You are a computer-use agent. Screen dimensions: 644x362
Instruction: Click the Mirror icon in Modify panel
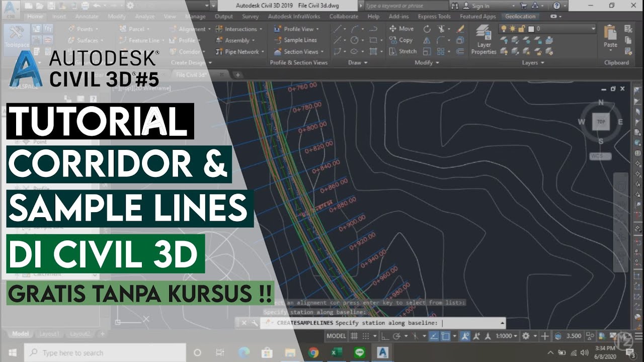pyautogui.click(x=427, y=40)
